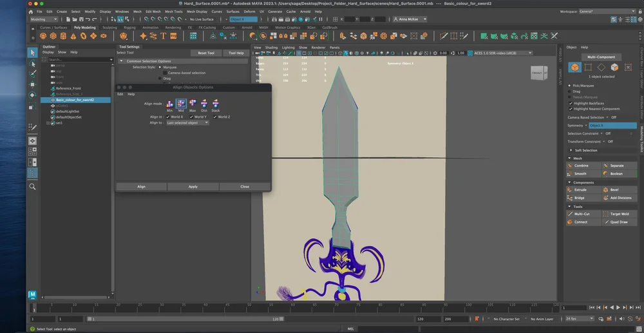Screen dimensions: 644x333
Task: Click the Bevel button
Action: point(620,190)
